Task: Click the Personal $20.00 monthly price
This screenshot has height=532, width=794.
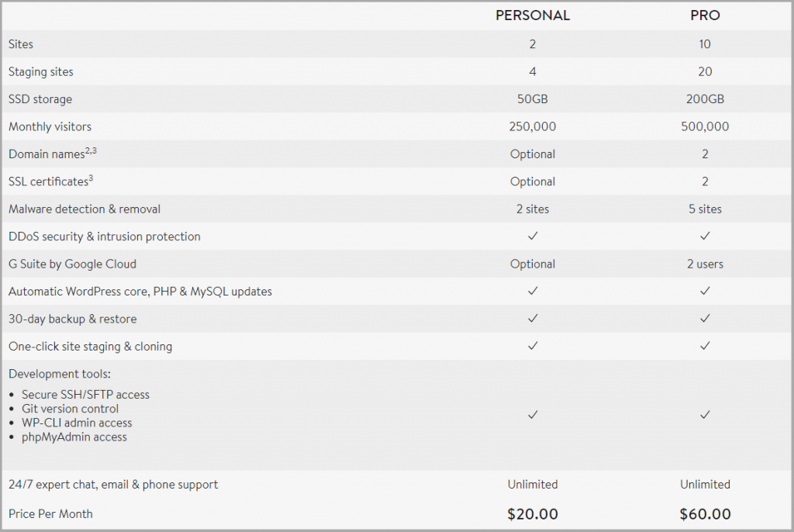Action: [533, 514]
